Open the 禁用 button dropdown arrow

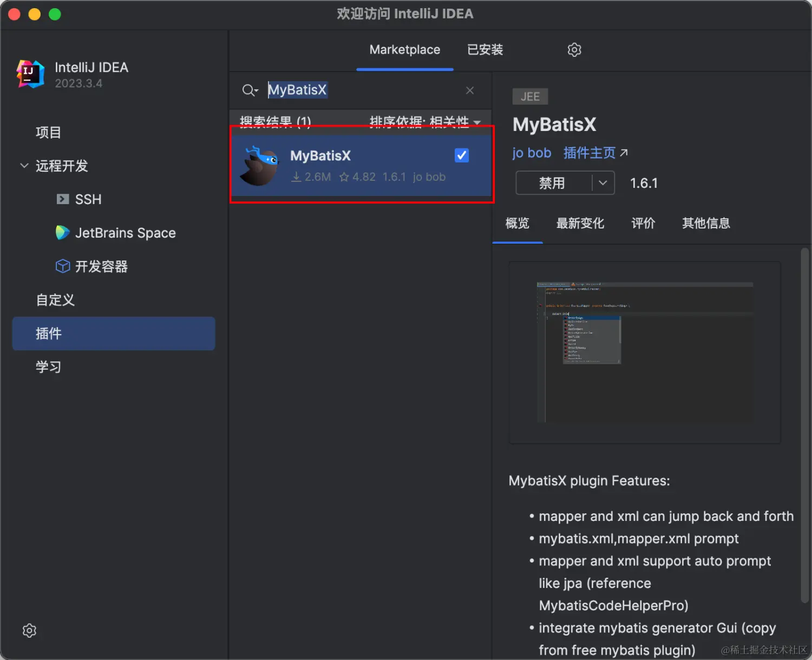(x=603, y=183)
